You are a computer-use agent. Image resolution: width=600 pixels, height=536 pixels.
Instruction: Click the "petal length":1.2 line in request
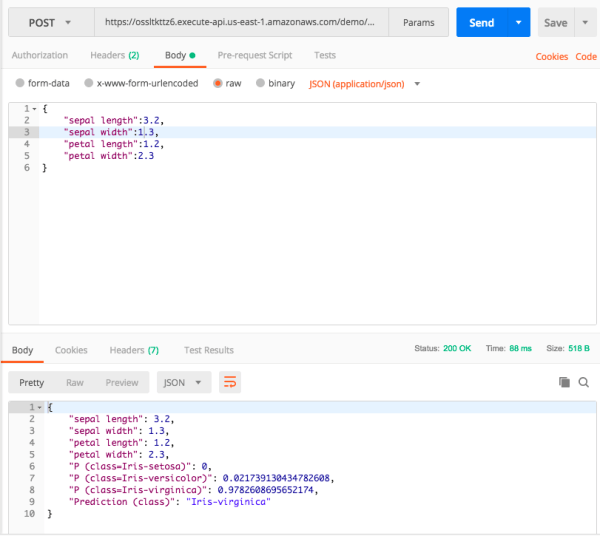[114, 144]
